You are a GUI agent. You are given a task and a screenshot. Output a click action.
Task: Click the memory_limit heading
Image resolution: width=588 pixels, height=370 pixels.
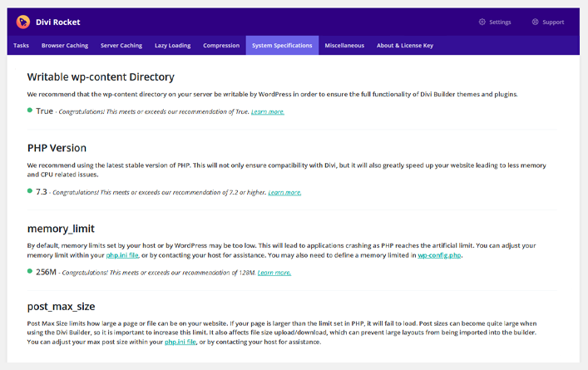[x=61, y=229]
